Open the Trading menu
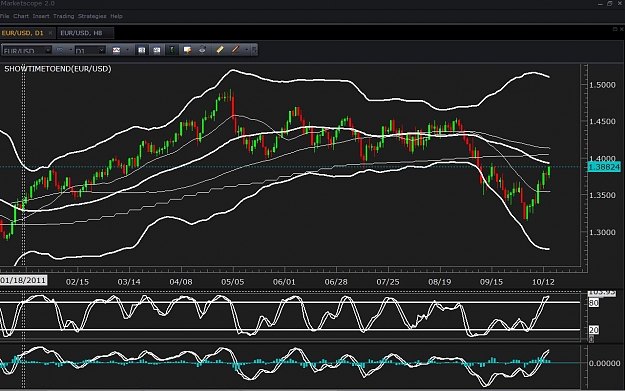The image size is (625, 391). point(63,16)
